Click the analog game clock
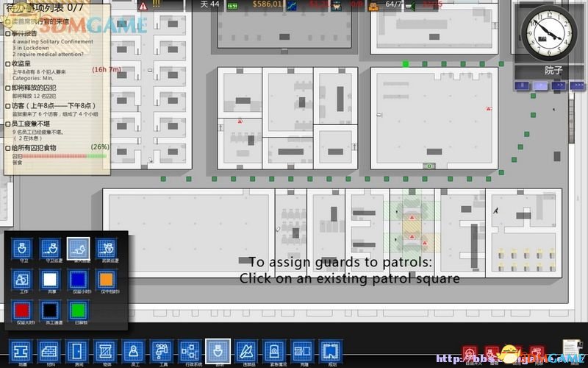588x368 pixels. (549, 33)
